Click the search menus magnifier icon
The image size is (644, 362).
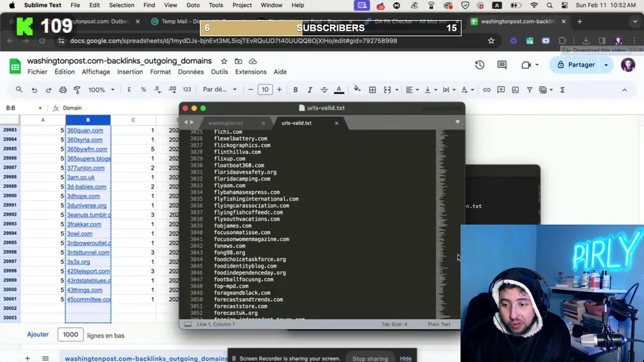pyautogui.click(x=19, y=89)
